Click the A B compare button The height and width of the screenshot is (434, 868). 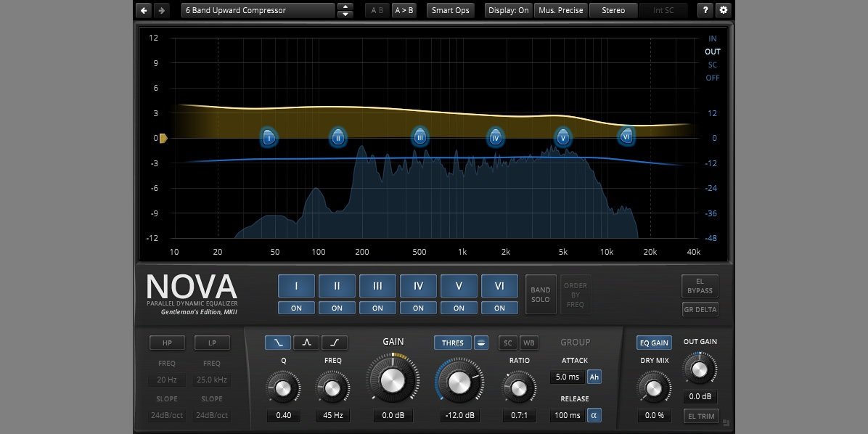point(377,10)
